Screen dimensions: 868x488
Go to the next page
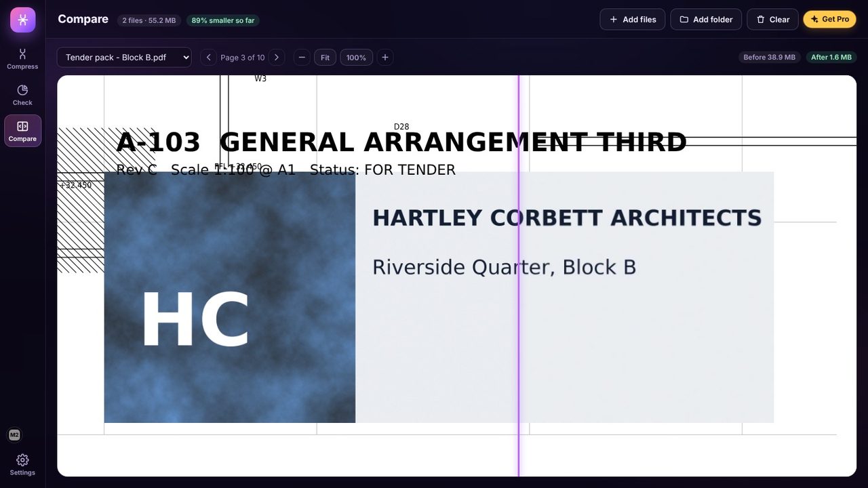(x=276, y=58)
